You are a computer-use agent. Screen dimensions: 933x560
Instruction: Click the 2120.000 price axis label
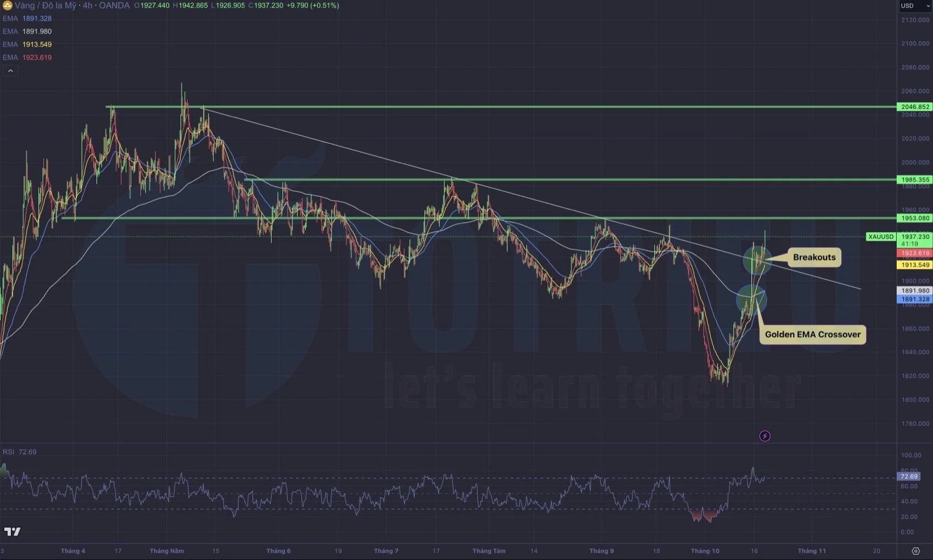915,20
